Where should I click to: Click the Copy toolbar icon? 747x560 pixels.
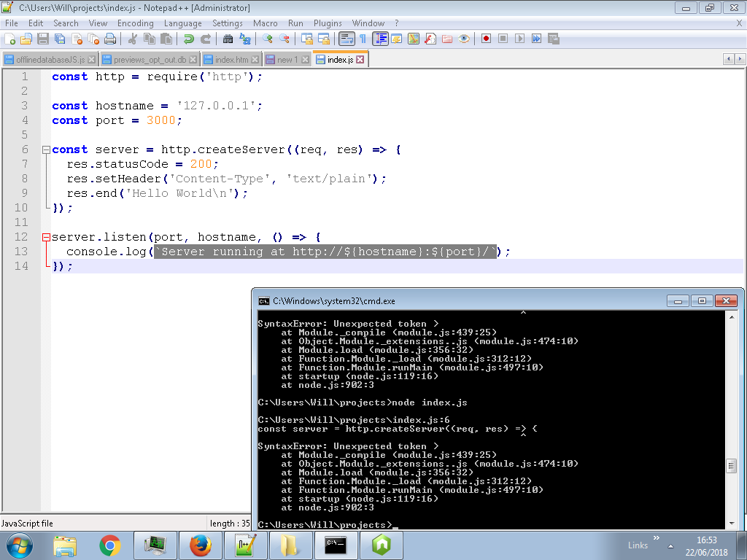149,39
